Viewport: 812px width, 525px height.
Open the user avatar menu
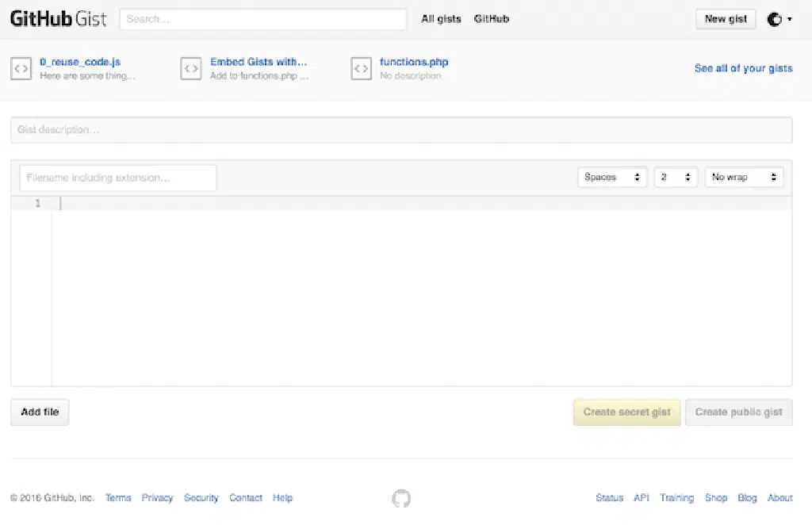[x=779, y=19]
